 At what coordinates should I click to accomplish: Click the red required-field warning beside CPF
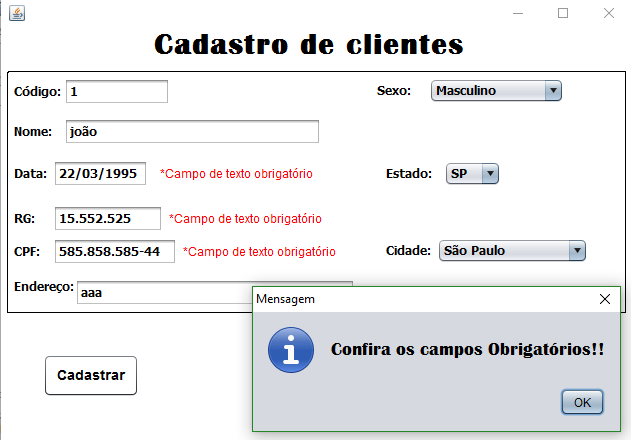[259, 252]
